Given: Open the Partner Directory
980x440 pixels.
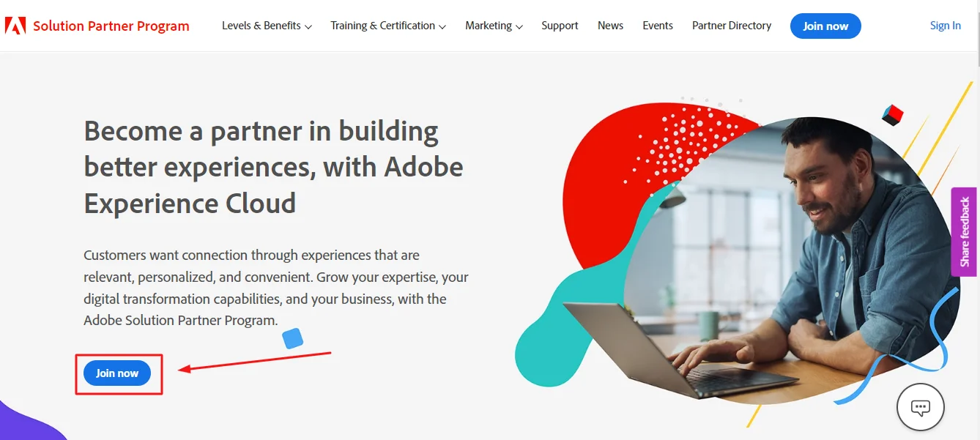Looking at the screenshot, I should [x=731, y=26].
